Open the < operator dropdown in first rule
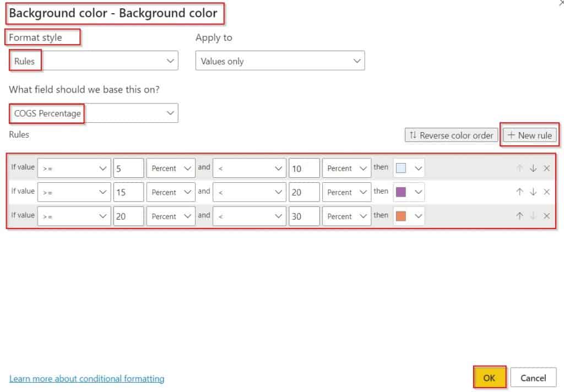The height and width of the screenshot is (392, 564). (250, 168)
